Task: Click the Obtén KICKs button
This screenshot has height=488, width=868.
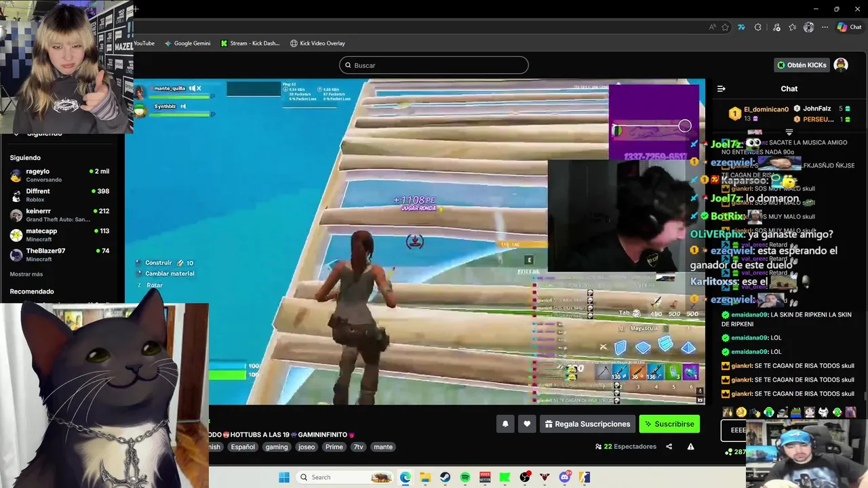Action: coord(802,65)
